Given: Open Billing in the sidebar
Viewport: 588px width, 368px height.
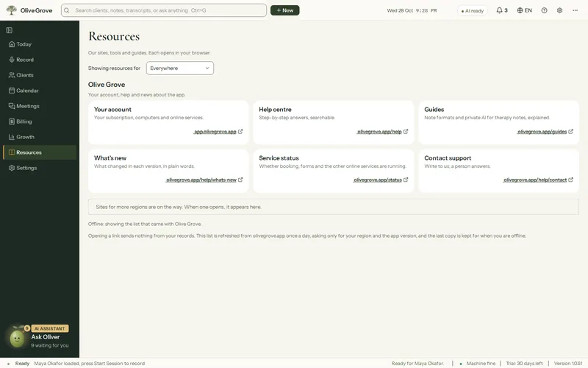Looking at the screenshot, I should pos(40,121).
